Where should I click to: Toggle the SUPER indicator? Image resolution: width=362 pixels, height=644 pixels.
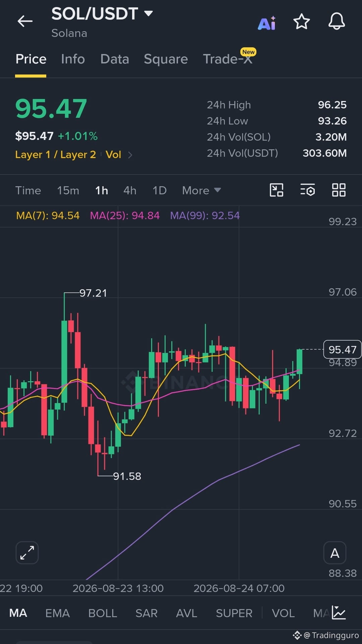[234, 613]
